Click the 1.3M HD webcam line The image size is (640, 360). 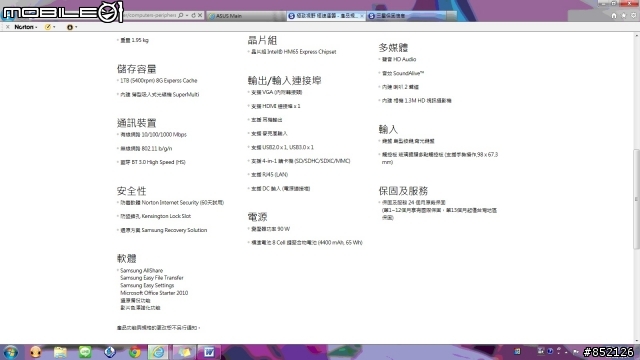pyautogui.click(x=417, y=100)
